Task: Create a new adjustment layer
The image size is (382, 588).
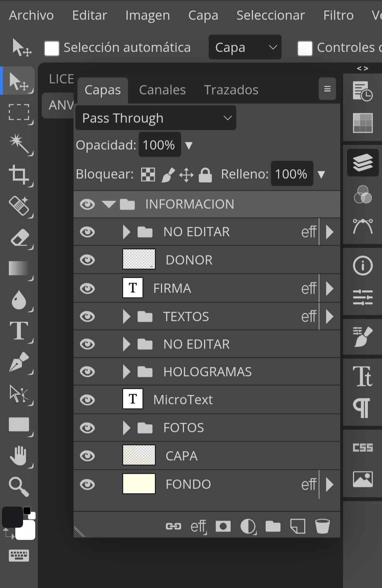Action: (x=248, y=526)
